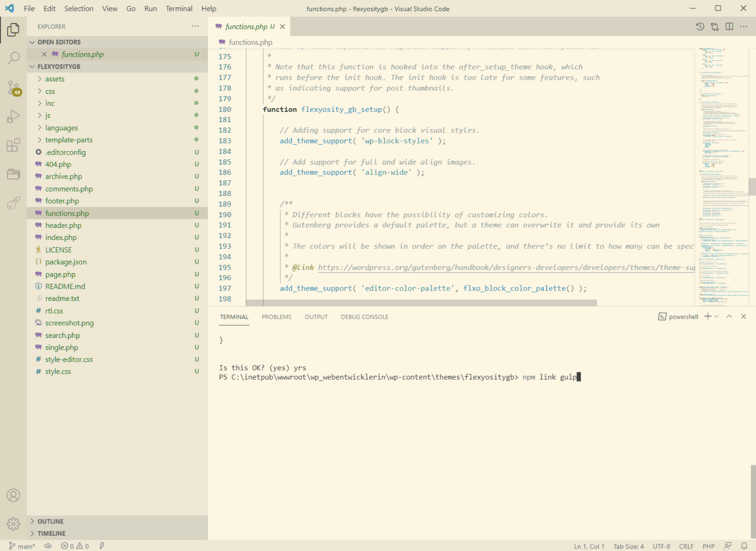Click the terminal vertical scrollbar
This screenshot has width=756, height=551.
tap(753, 502)
